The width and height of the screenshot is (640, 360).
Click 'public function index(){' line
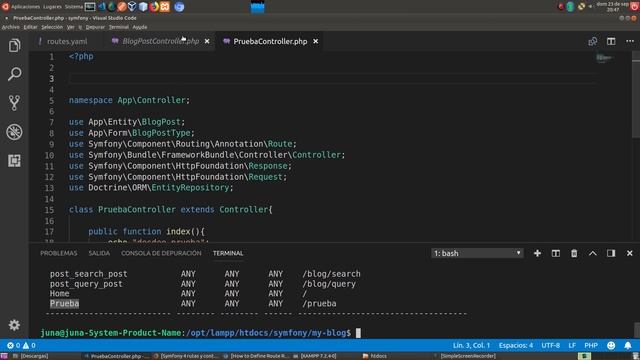pos(146,231)
